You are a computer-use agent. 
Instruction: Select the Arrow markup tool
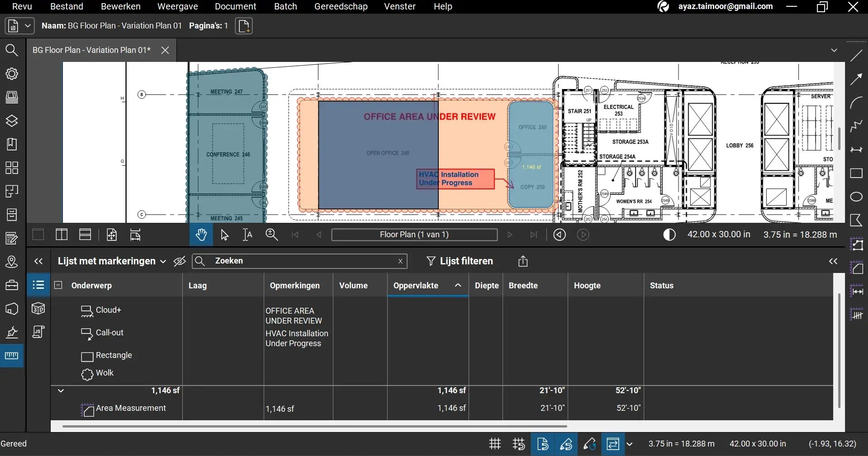click(856, 79)
